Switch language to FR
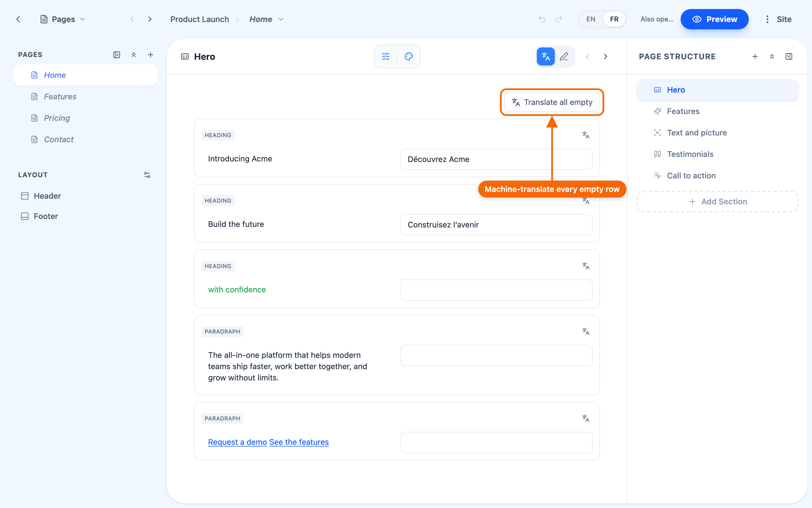 click(x=614, y=19)
